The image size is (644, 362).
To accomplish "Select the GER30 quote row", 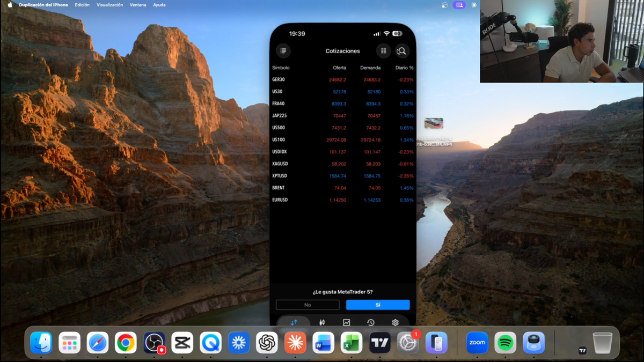I will (342, 79).
